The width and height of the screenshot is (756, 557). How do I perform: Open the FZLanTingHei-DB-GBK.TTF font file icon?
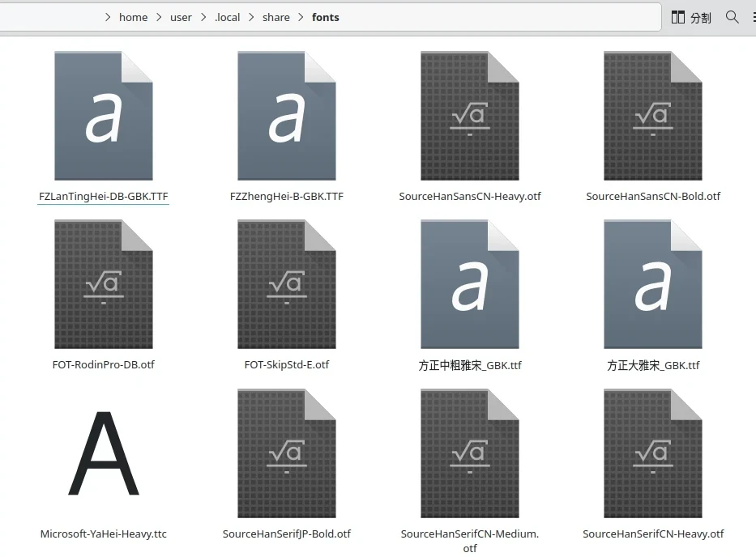[x=103, y=116]
